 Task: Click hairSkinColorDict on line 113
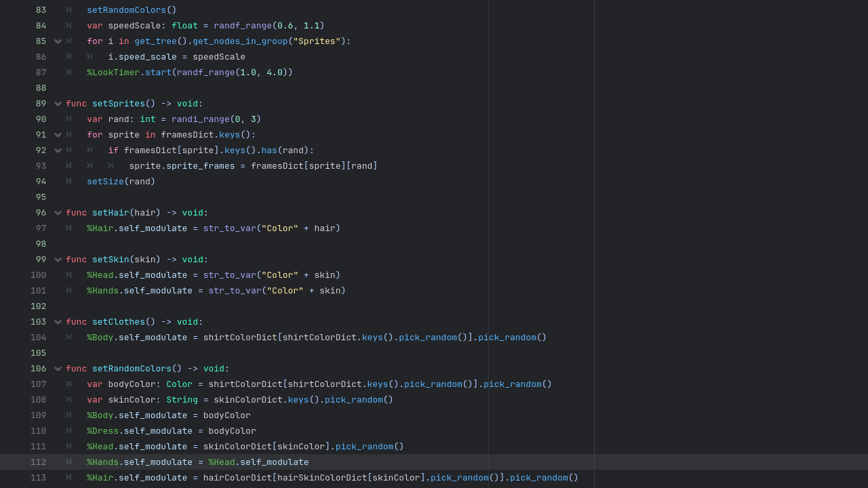(x=322, y=478)
